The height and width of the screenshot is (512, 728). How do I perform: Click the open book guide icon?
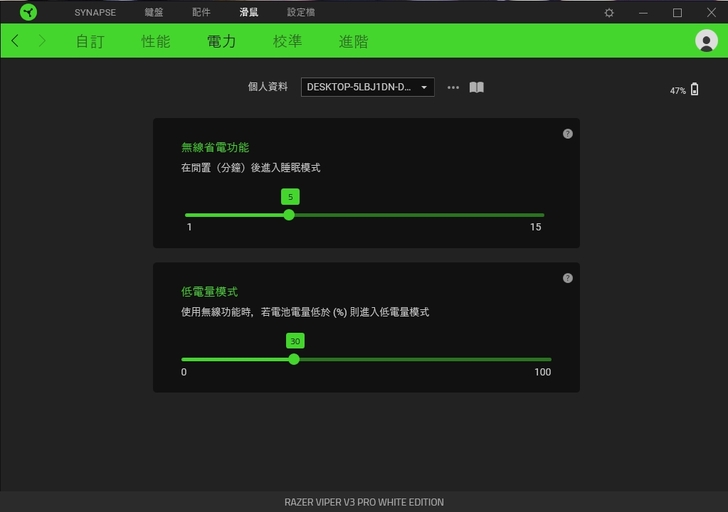[x=476, y=87]
